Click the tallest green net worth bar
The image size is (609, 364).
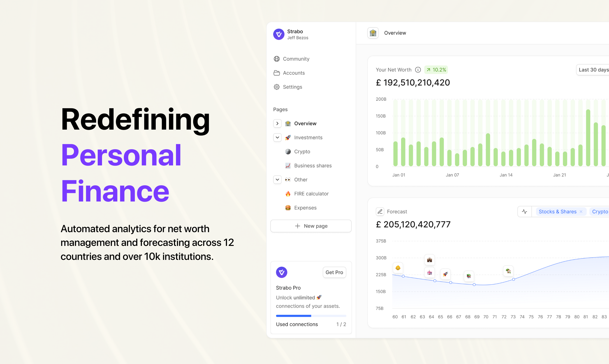pos(588,138)
